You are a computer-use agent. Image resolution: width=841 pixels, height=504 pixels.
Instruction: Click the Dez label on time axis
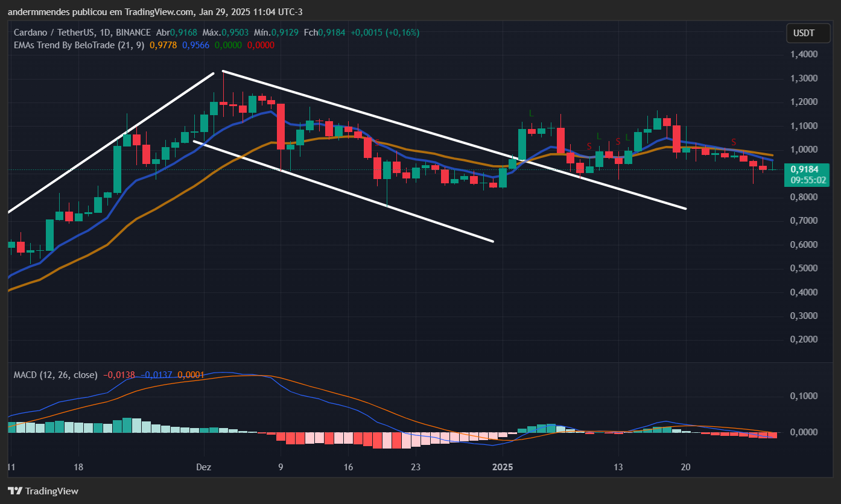coord(204,467)
